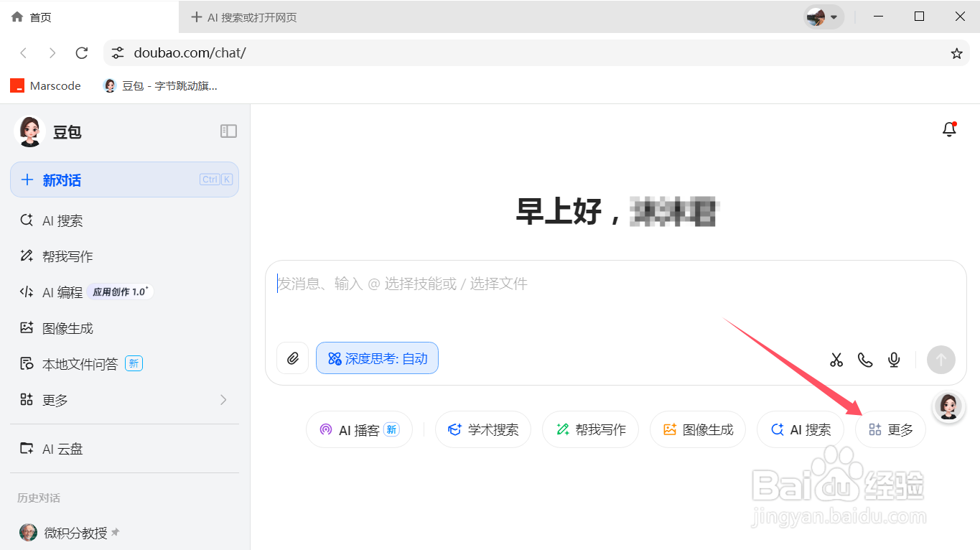Start a 新对话
This screenshot has width=980, height=550.
point(124,180)
